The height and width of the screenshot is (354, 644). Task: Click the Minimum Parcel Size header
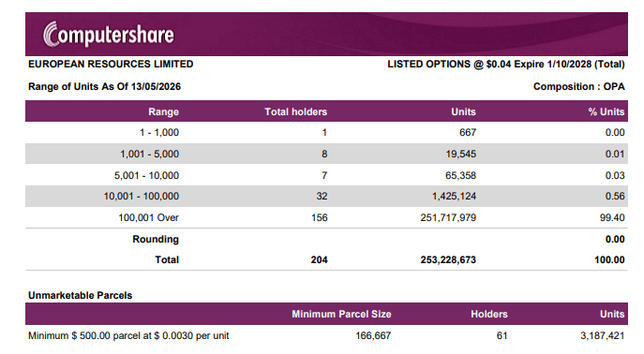[x=341, y=315]
